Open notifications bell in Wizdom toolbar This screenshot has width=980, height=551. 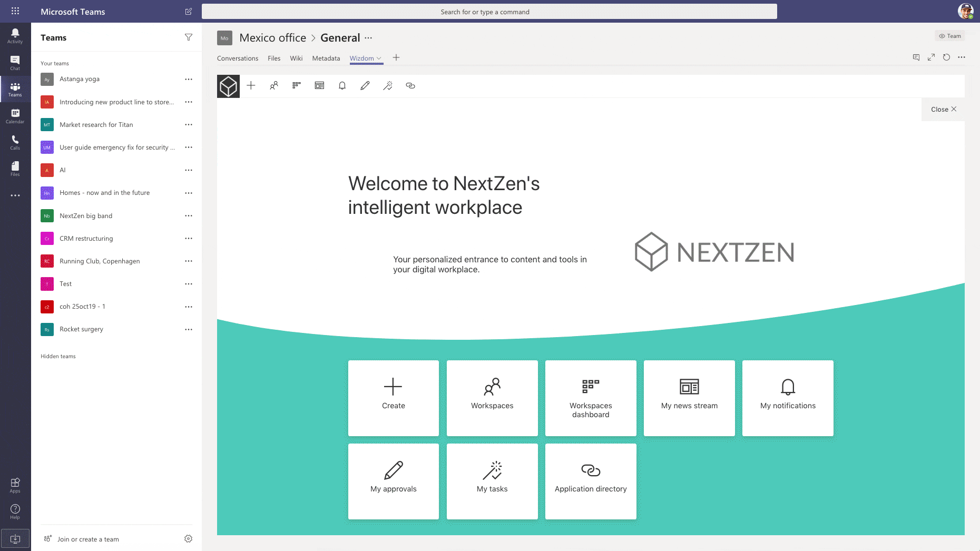coord(342,85)
